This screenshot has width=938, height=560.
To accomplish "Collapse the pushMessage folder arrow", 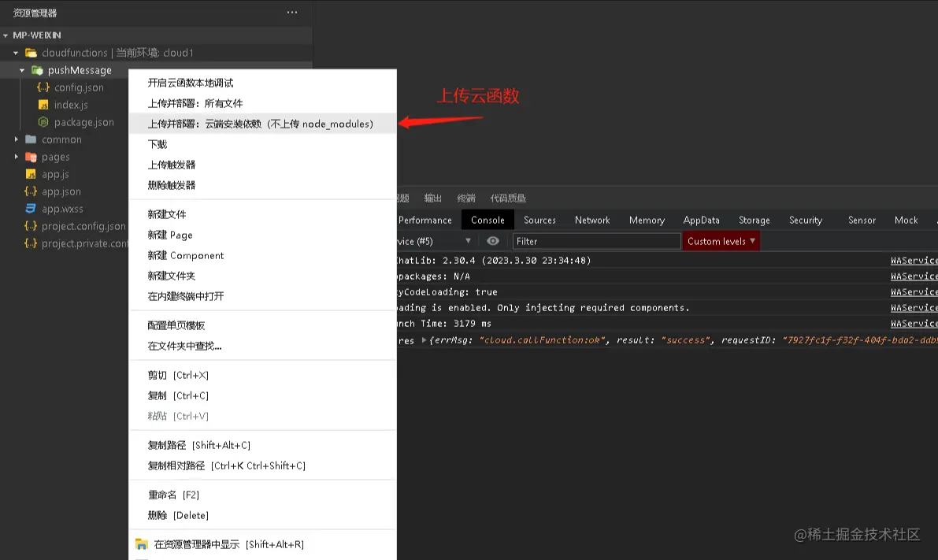I will click(22, 70).
